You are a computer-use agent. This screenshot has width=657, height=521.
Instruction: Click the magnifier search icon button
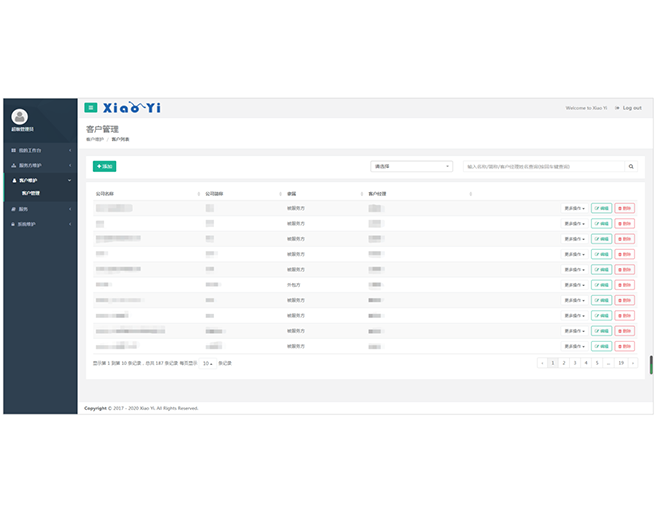click(631, 167)
